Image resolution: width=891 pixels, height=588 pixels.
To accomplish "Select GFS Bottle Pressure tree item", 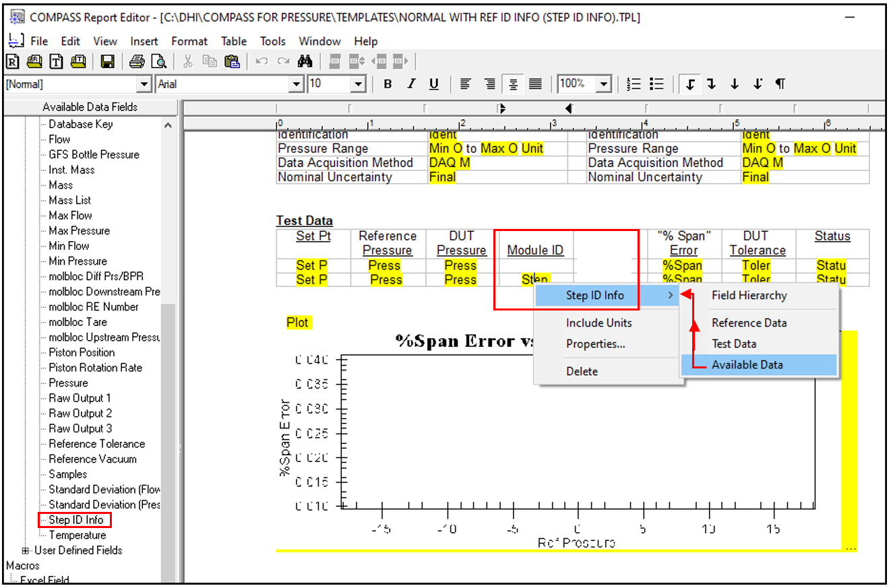I will pyautogui.click(x=94, y=154).
